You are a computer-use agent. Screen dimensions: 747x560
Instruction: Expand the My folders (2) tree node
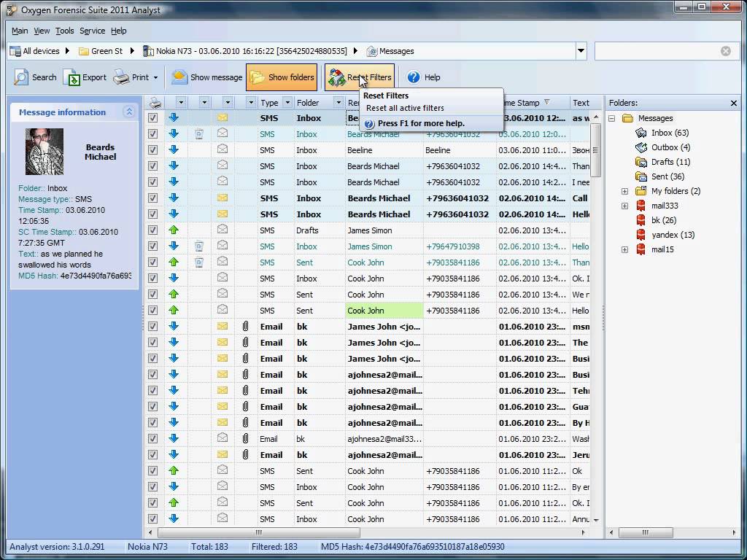coord(624,191)
